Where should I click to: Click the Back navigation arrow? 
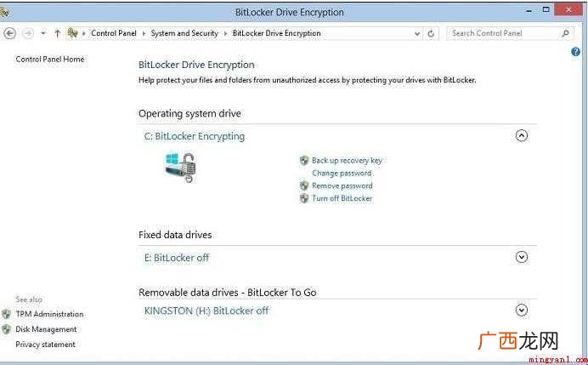(9, 33)
